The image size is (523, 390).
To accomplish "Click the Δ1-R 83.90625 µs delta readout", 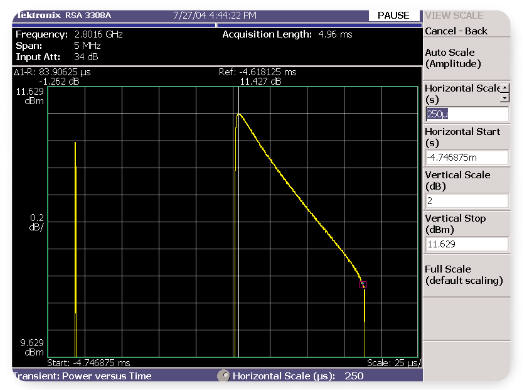I will click(52, 72).
